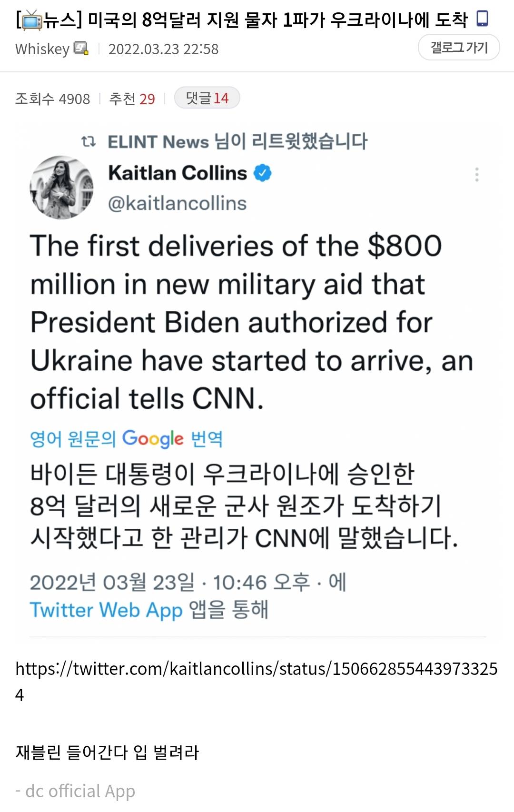
Task: Click the @kaitlancollins handle
Action: (177, 204)
